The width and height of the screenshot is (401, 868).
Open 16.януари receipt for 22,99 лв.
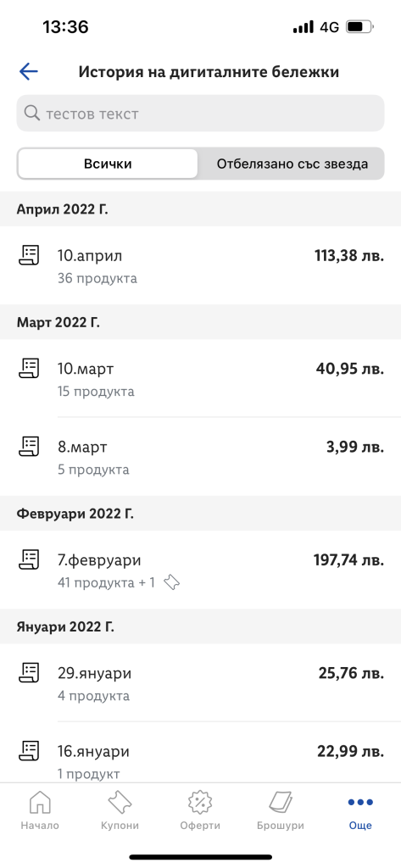point(200,753)
